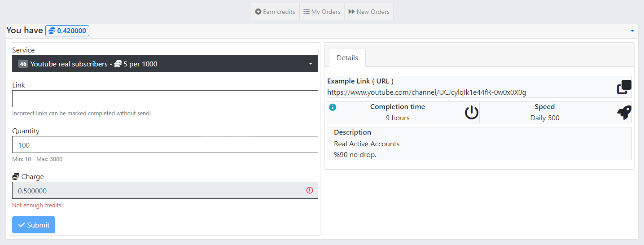This screenshot has width=644, height=245.
Task: Click the 0.420000 credits balance badge
Action: coord(67,31)
